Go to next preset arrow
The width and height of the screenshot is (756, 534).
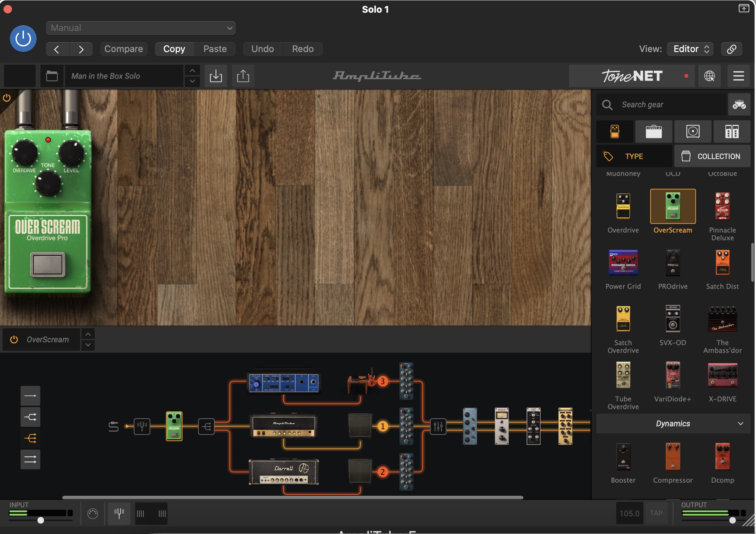coord(81,49)
